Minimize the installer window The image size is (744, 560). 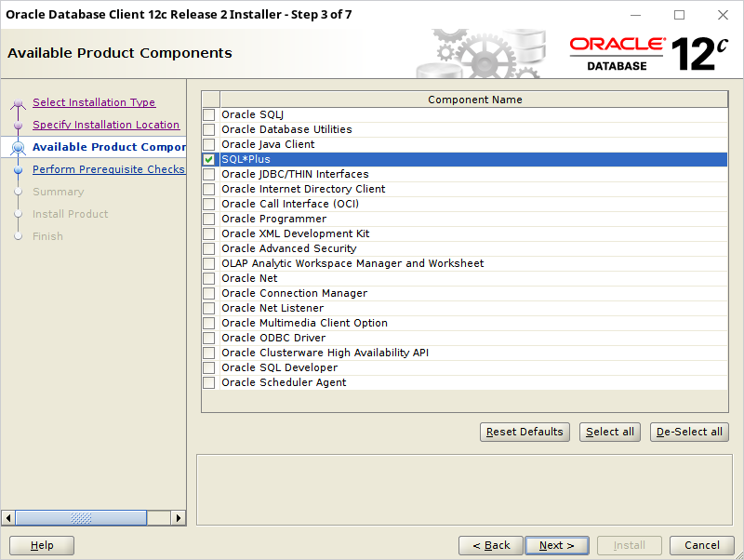635,15
